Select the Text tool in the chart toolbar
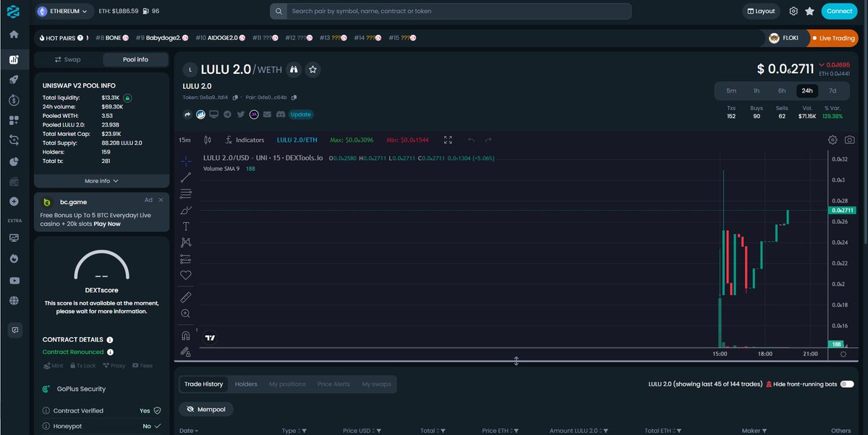 point(186,227)
